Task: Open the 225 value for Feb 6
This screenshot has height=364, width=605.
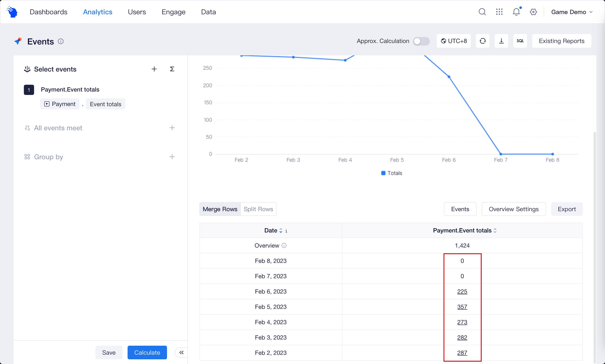Action: click(462, 292)
